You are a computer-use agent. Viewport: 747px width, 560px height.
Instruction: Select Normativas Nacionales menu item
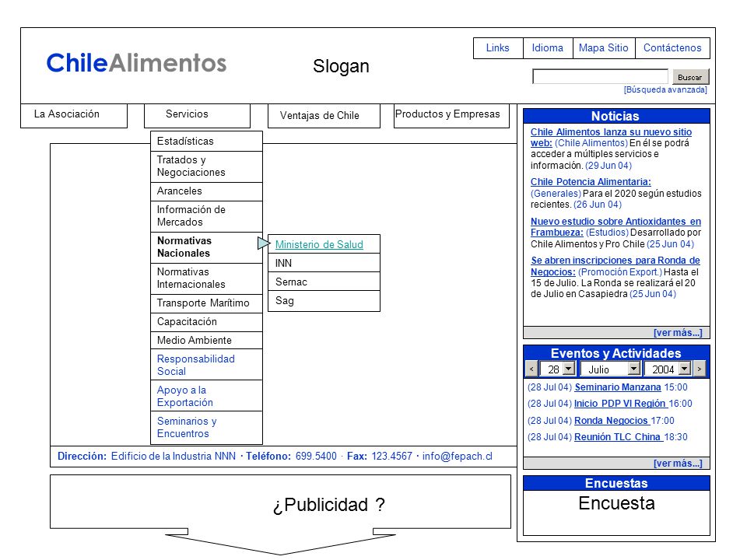pos(206,247)
